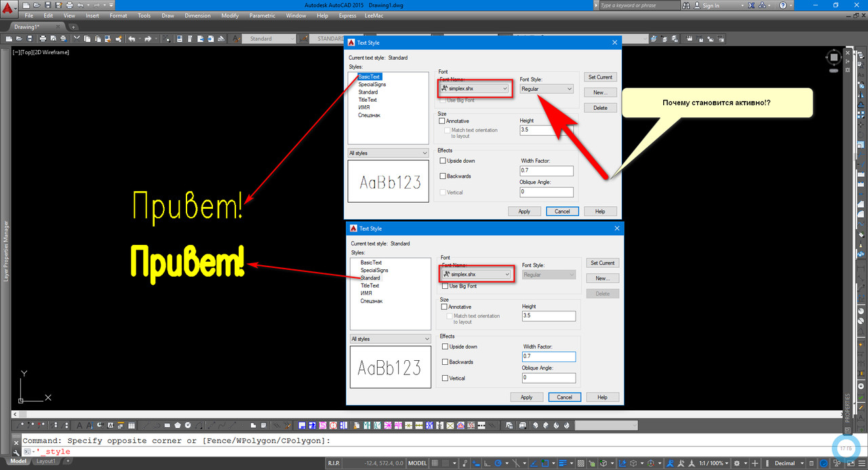Toggle Use Big Font in lower Text Style dialog
Image resolution: width=868 pixels, height=470 pixels.
pyautogui.click(x=445, y=286)
